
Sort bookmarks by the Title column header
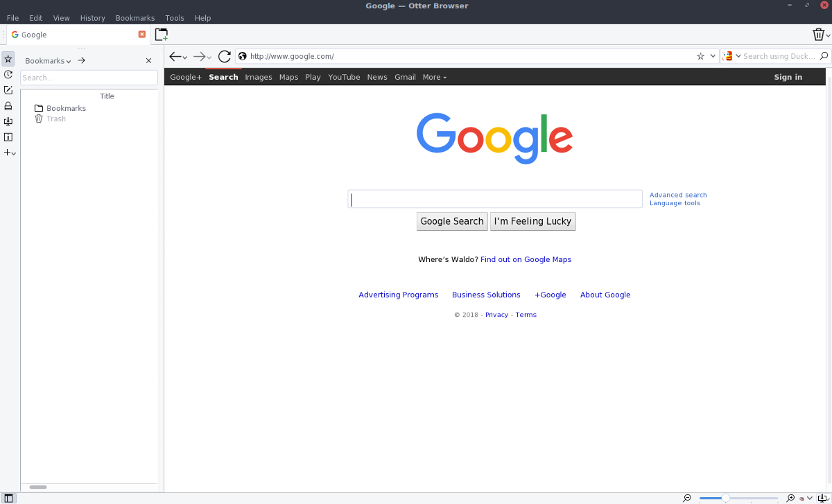(x=107, y=96)
